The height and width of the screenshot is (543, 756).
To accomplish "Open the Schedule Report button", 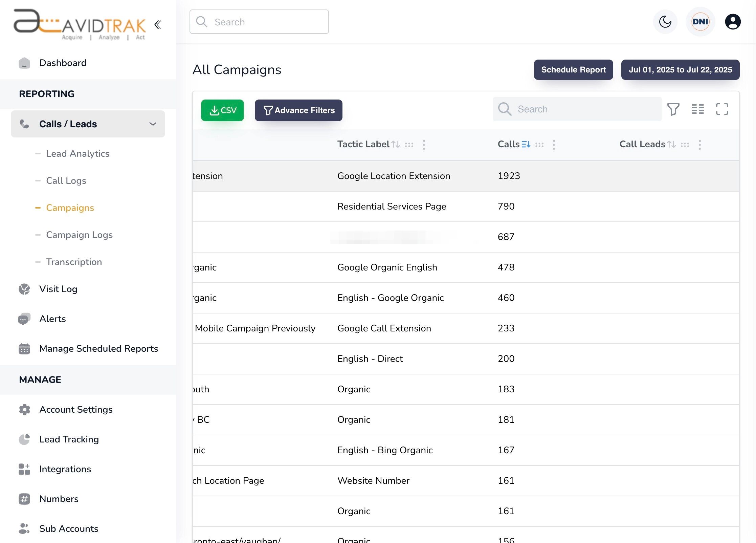I will click(573, 70).
